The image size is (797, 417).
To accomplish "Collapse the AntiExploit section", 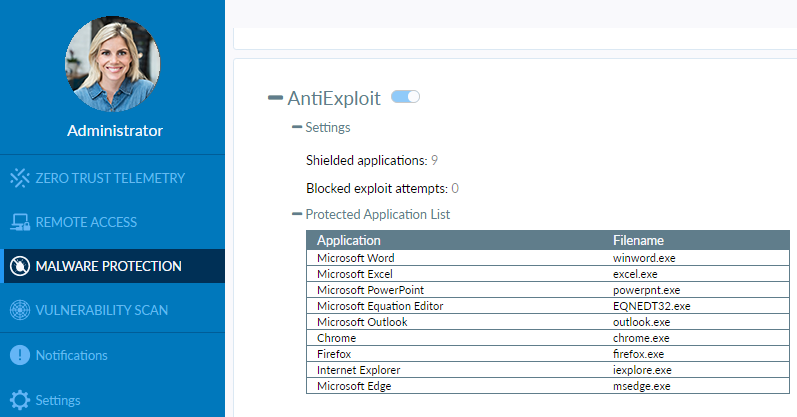I will click(275, 98).
